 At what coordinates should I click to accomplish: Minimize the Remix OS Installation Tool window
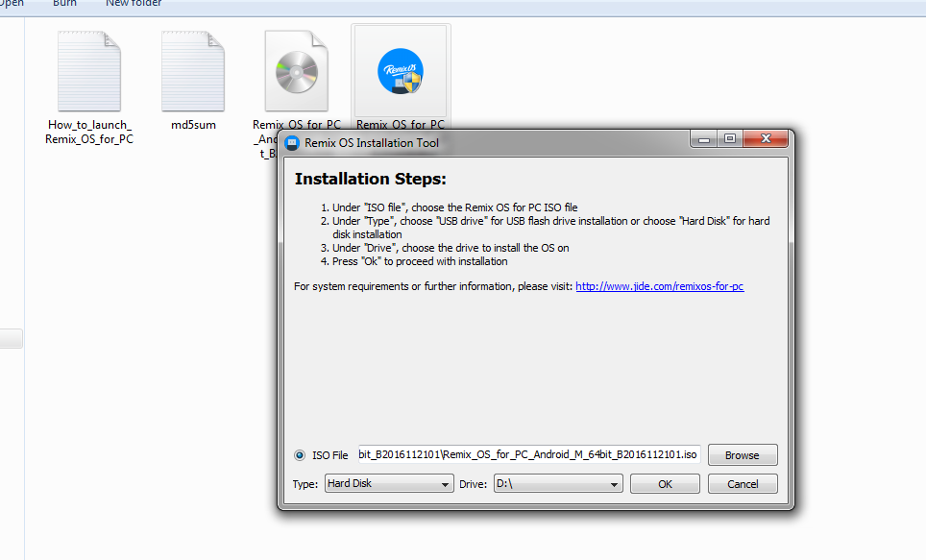coord(704,139)
